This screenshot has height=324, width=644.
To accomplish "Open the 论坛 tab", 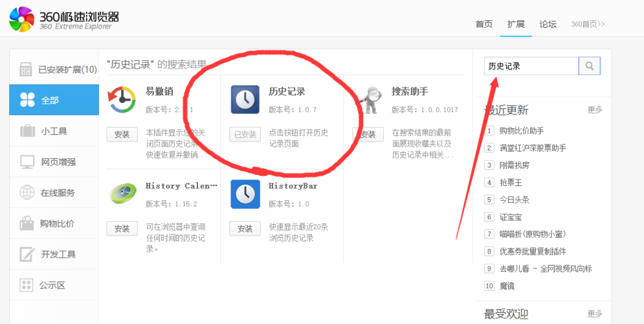I will (548, 24).
